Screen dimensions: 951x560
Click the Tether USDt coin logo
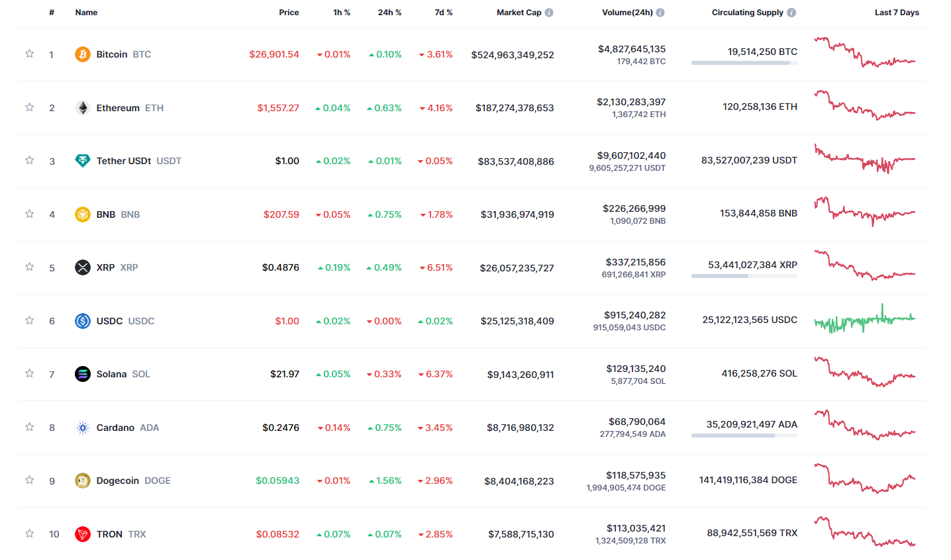(x=83, y=161)
